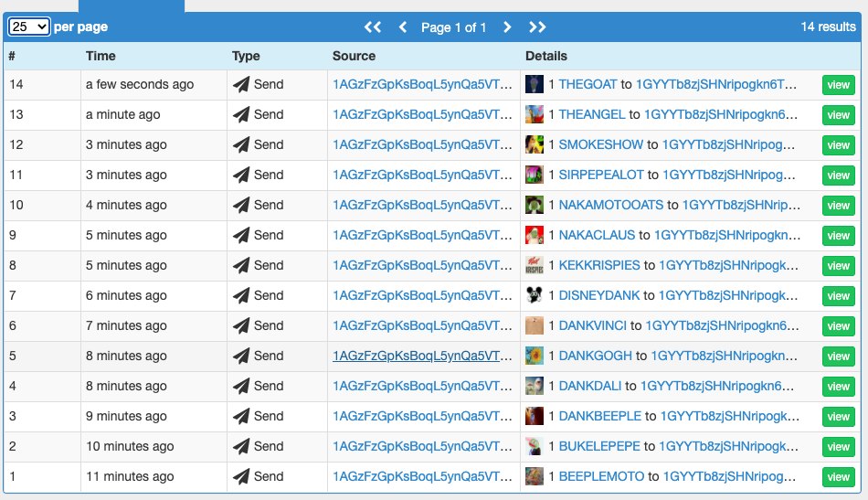The width and height of the screenshot is (868, 500).
Task: Go to last page double-right arrows
Action: (x=537, y=27)
